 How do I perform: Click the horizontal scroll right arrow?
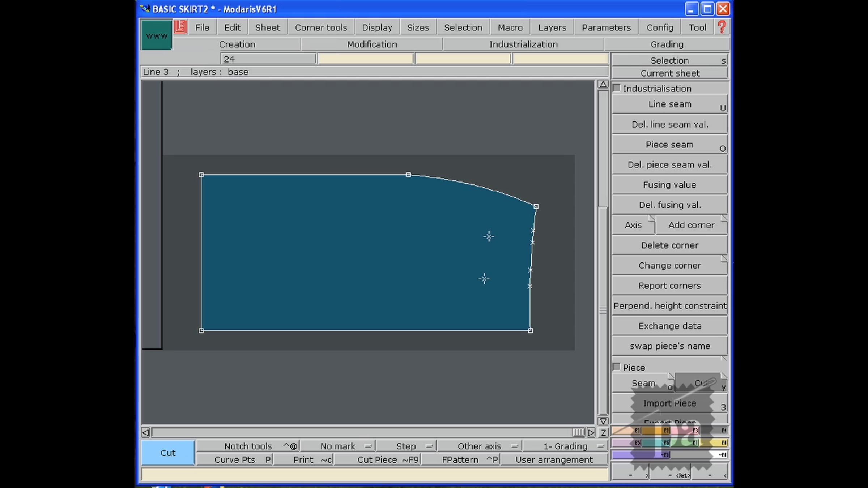(591, 432)
